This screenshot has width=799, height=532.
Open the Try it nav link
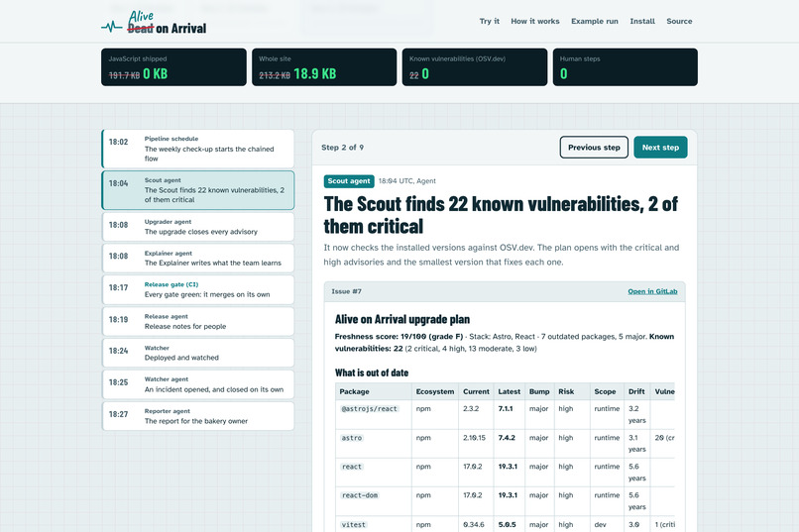pos(489,21)
